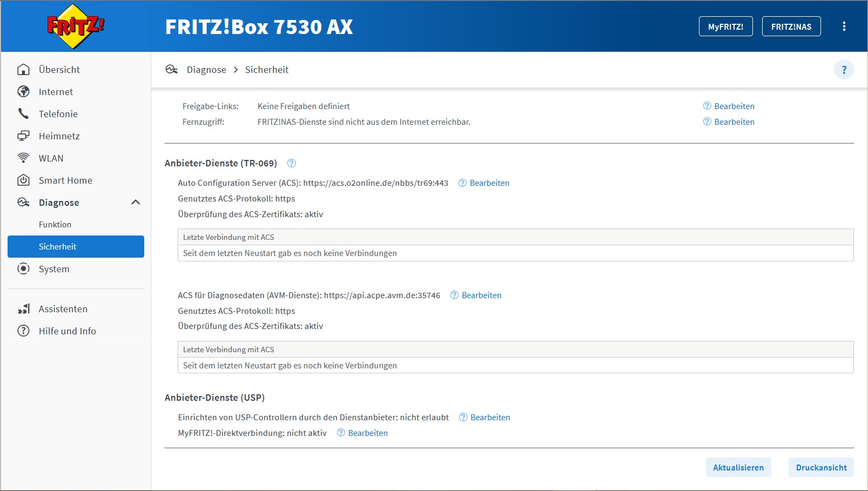
Task: Click the help icon next to Anbieter-Dienste (TR-069)
Action: point(292,163)
